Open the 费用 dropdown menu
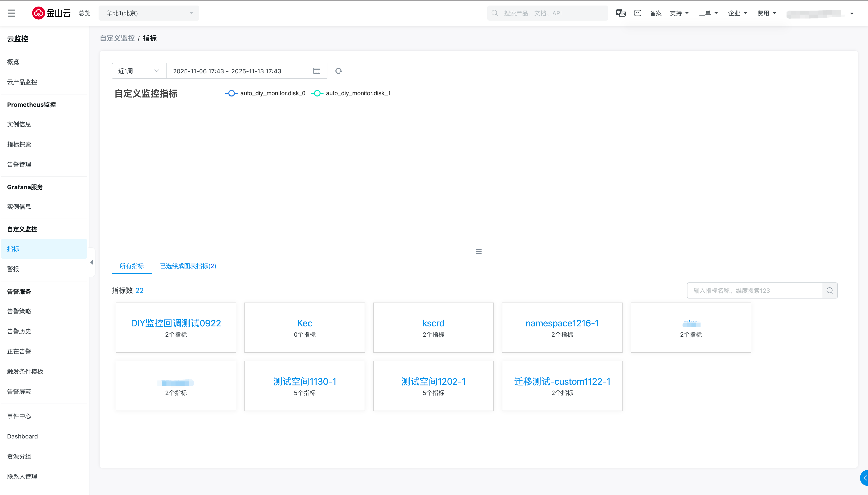 coord(766,13)
